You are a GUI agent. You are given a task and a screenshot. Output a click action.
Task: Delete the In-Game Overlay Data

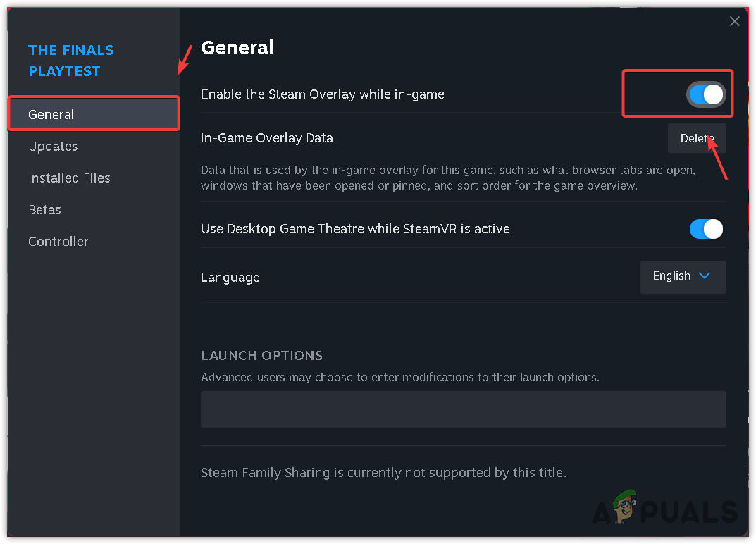(x=696, y=138)
